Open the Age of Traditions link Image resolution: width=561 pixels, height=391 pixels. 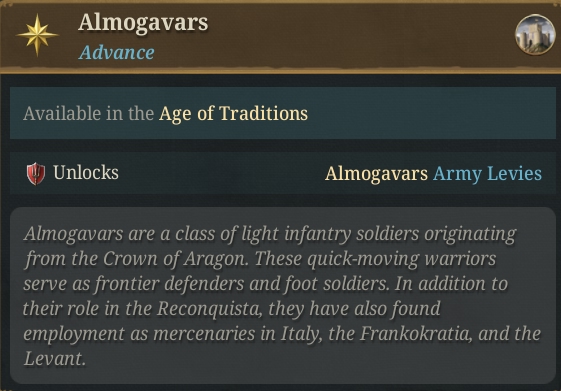click(233, 114)
